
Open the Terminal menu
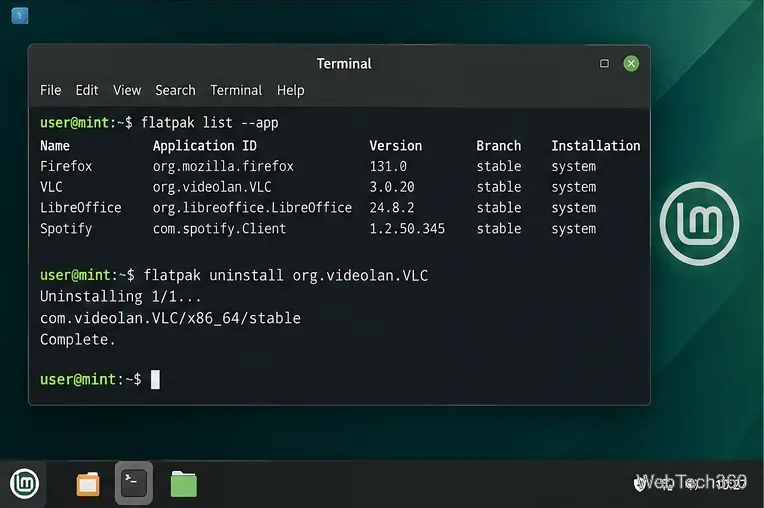[x=236, y=90]
